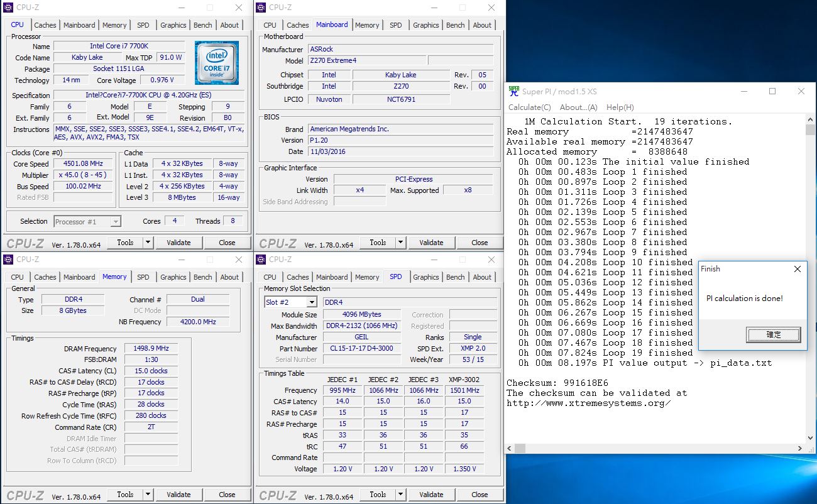Click the Core Speed value 4501.08 MHz
817x504 pixels.
tap(83, 163)
